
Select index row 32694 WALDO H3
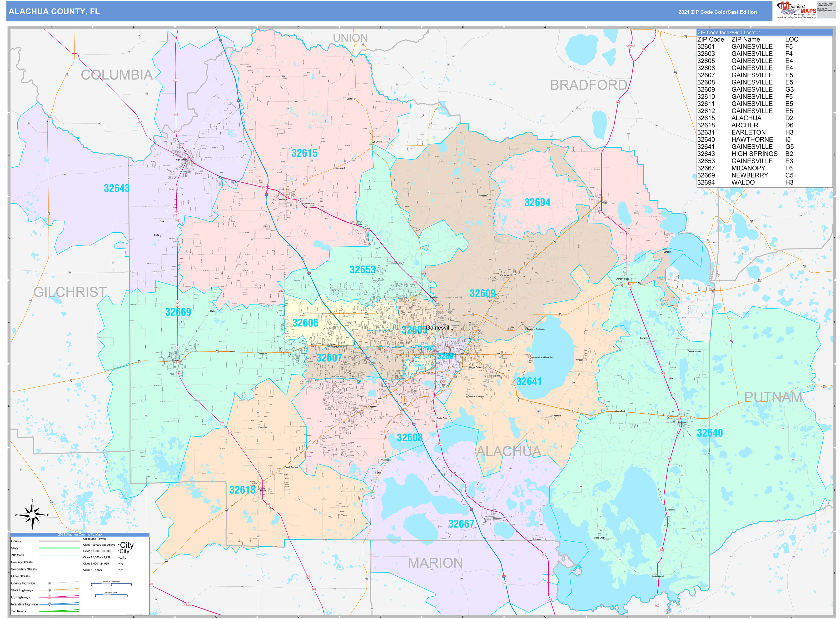click(745, 182)
